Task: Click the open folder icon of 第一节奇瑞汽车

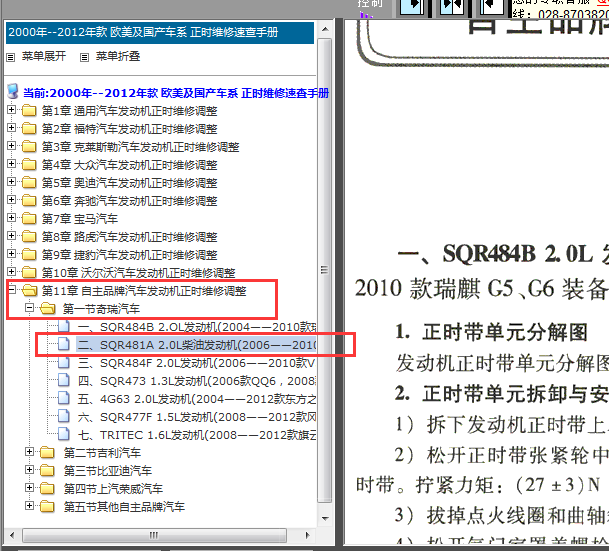Action: 48,308
